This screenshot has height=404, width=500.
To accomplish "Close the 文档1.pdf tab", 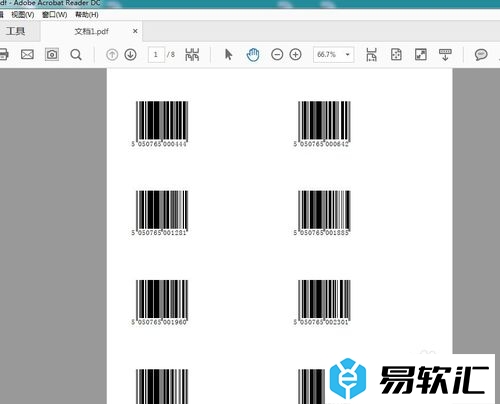I will coord(135,31).
